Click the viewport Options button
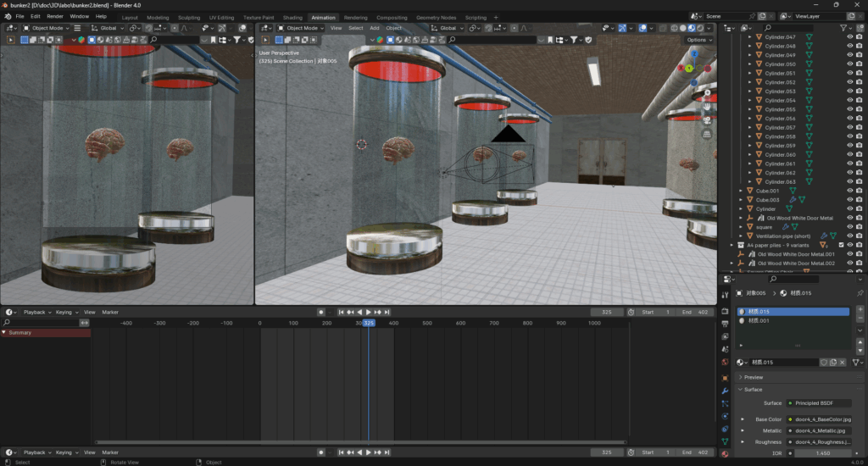868x466 pixels. [698, 40]
